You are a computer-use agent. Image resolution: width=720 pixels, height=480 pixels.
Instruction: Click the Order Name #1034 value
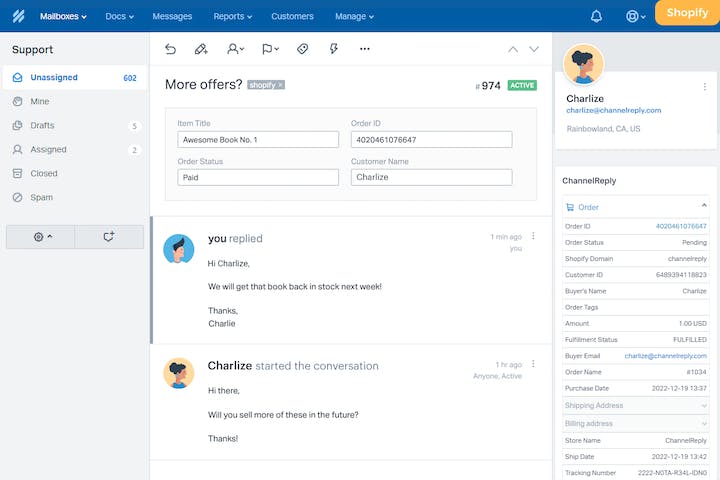coord(697,372)
